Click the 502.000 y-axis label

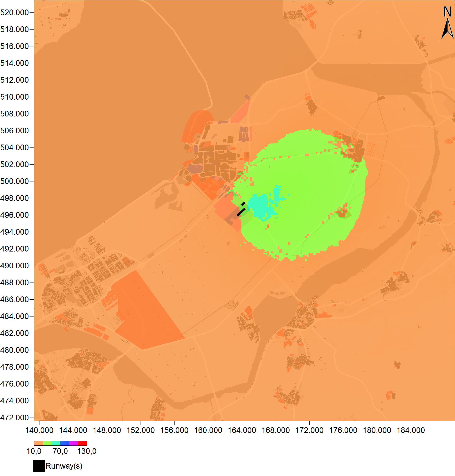pyautogui.click(x=15, y=164)
